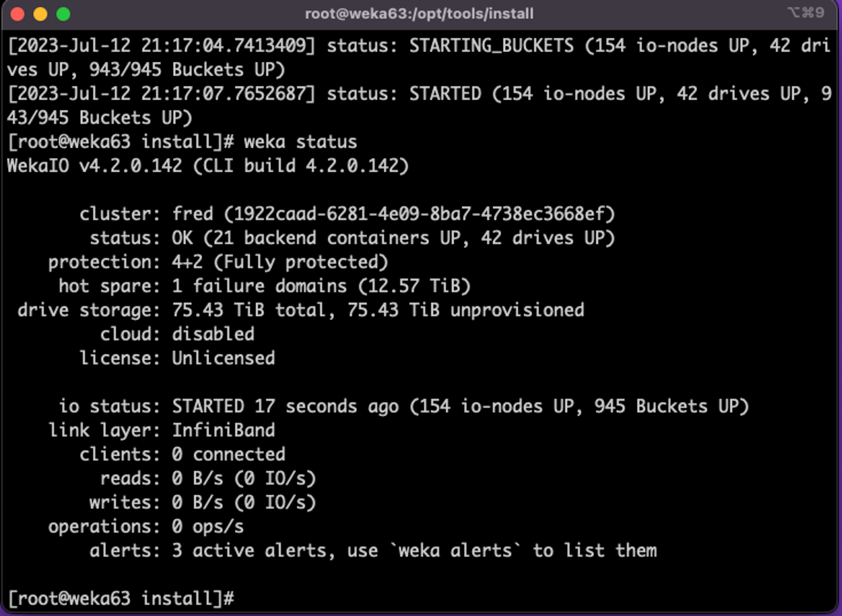Click the green zoom window button
This screenshot has width=842, height=616.
point(64,14)
